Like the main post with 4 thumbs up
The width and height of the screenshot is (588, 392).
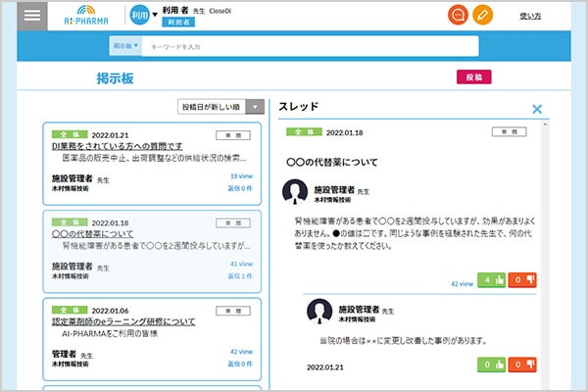tap(491, 282)
